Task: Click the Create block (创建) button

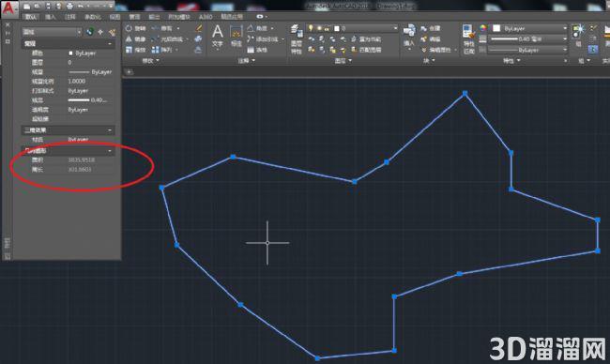Action: pos(430,28)
